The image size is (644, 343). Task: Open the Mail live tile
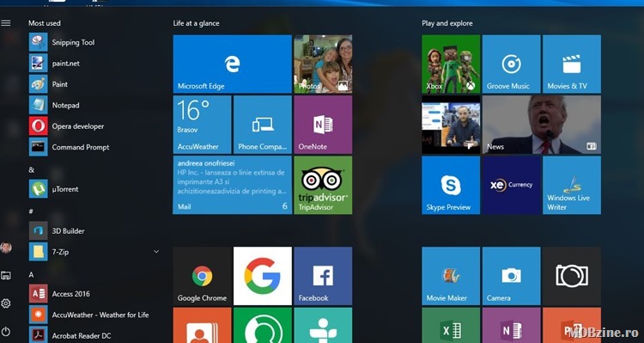pyautogui.click(x=233, y=185)
